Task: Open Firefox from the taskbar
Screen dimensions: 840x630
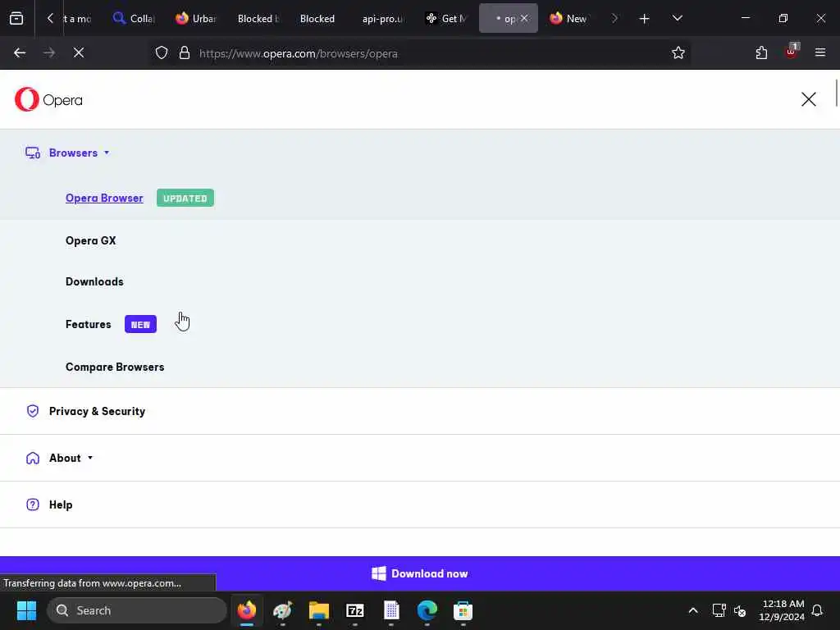Action: click(246, 610)
